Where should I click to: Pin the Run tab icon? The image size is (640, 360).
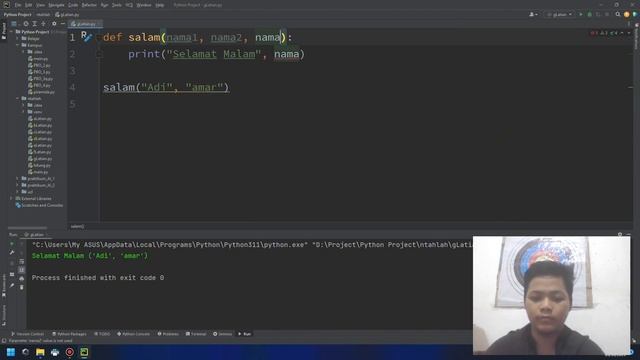[12, 286]
